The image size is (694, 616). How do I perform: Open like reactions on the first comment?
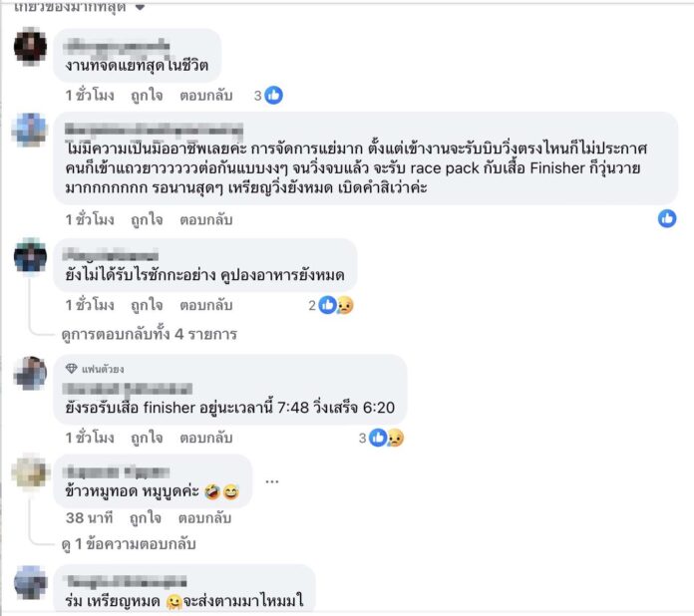(x=269, y=96)
